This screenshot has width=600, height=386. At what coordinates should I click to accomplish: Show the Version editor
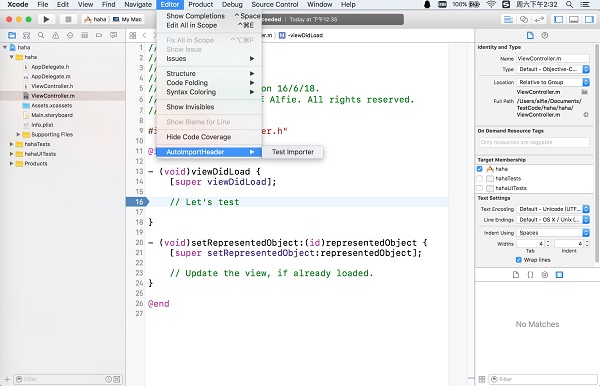(539, 19)
